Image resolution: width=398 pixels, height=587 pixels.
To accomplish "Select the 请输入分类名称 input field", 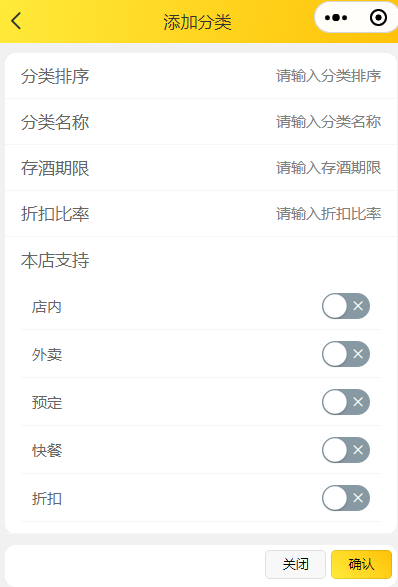I will 328,122.
